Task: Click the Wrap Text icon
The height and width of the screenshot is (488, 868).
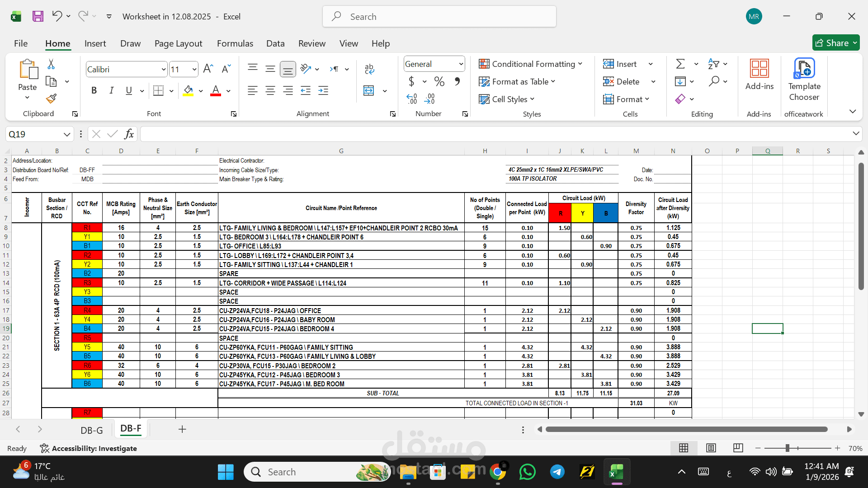Action: click(x=369, y=69)
